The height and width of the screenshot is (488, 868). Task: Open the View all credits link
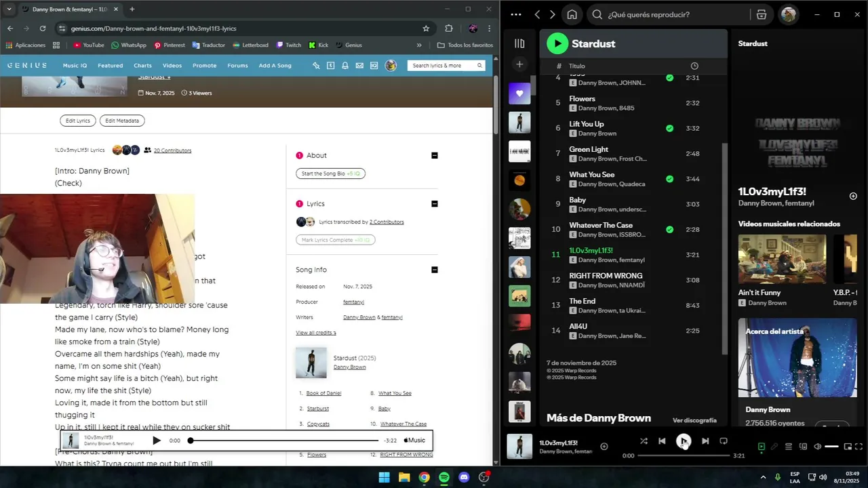(x=315, y=333)
